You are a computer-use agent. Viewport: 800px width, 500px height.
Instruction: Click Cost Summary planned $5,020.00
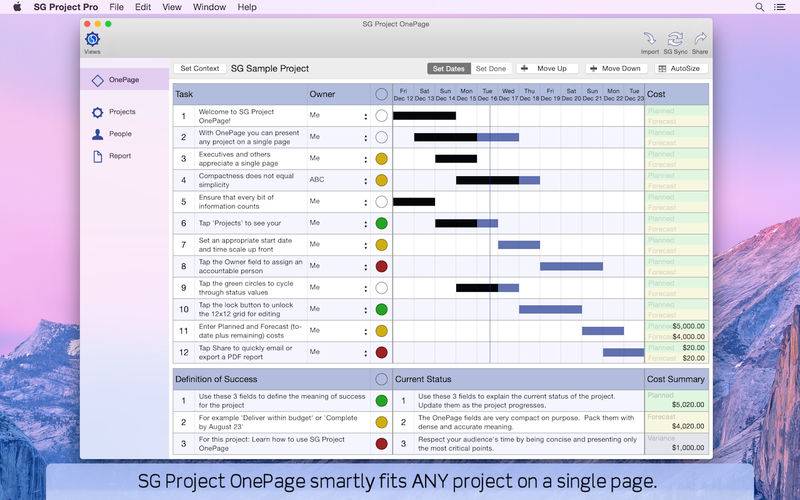pos(688,405)
